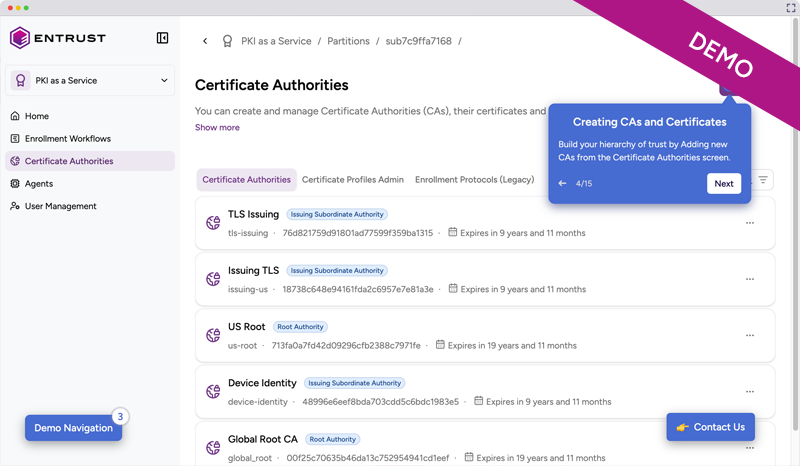Open Device Identity row options menu
Viewport: 800px width, 466px height.
(749, 391)
